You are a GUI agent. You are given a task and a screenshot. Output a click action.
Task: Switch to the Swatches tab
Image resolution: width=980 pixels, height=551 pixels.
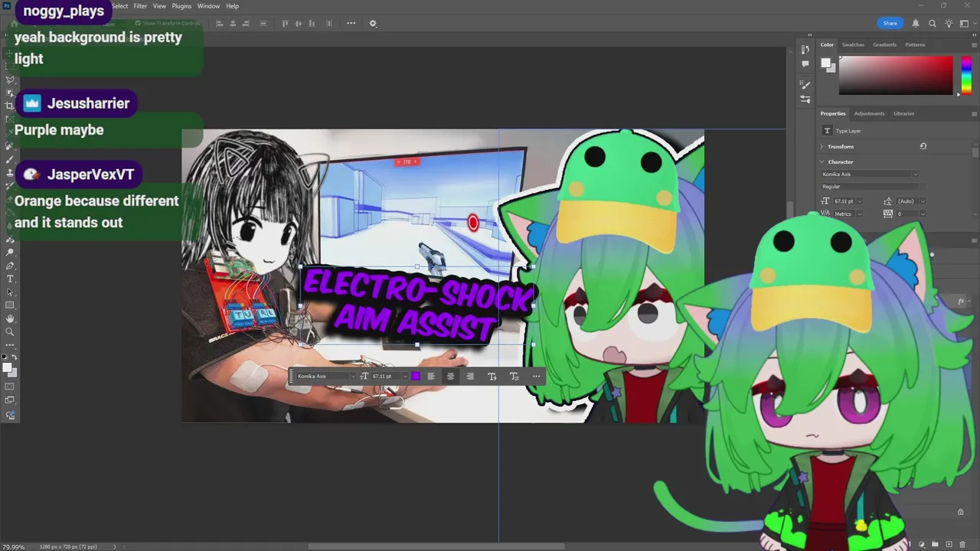[x=853, y=44]
